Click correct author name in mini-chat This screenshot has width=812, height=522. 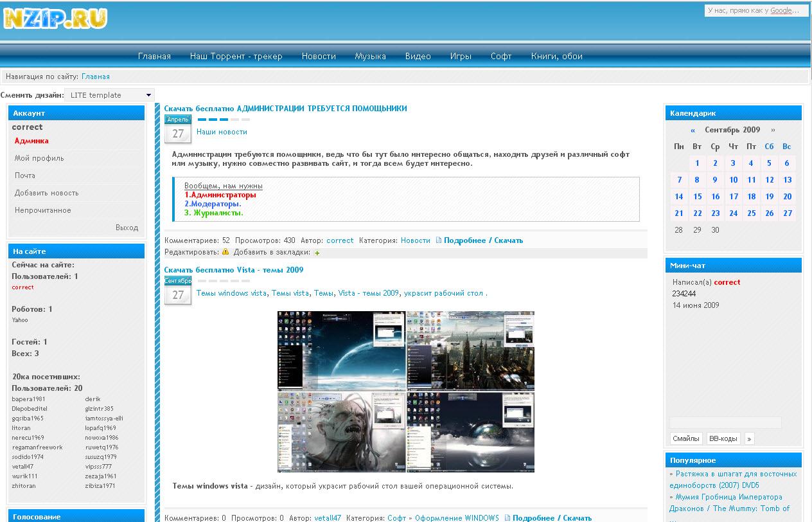coord(727,282)
